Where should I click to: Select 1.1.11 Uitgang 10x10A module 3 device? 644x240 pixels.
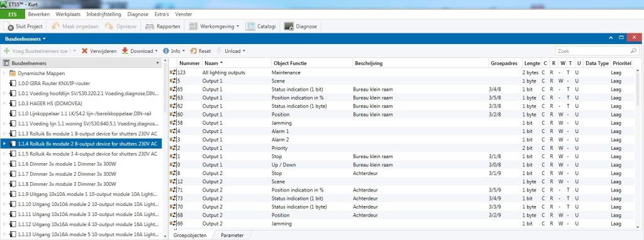point(87,214)
